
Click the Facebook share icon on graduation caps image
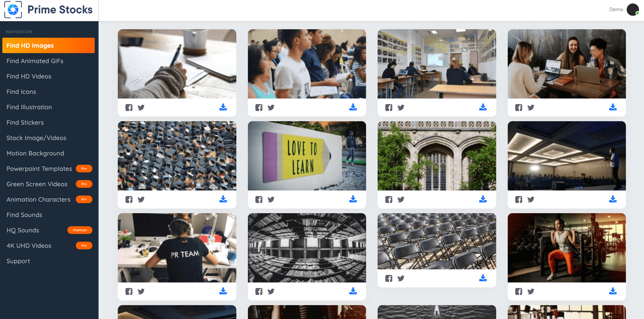pyautogui.click(x=129, y=200)
